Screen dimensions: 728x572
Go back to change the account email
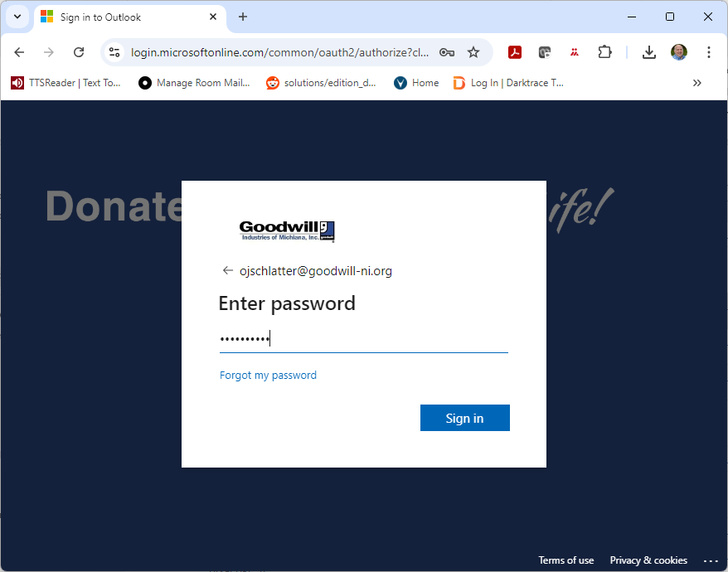(227, 271)
